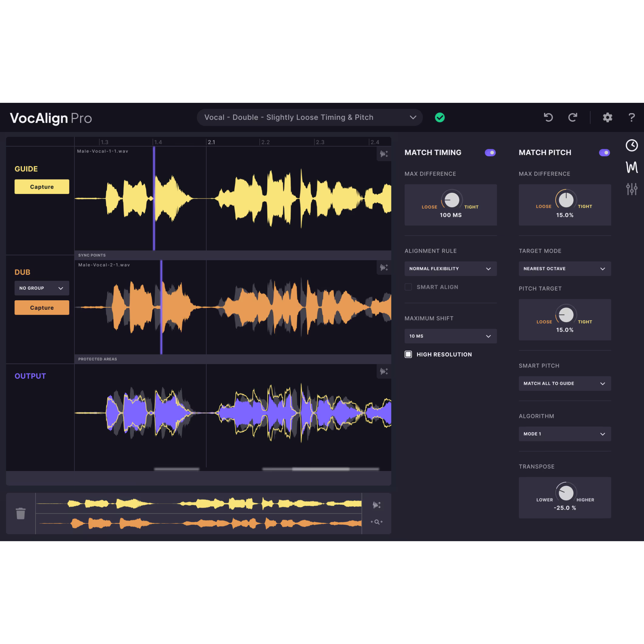Enable High Resolution
The width and height of the screenshot is (644, 644).
[408, 354]
